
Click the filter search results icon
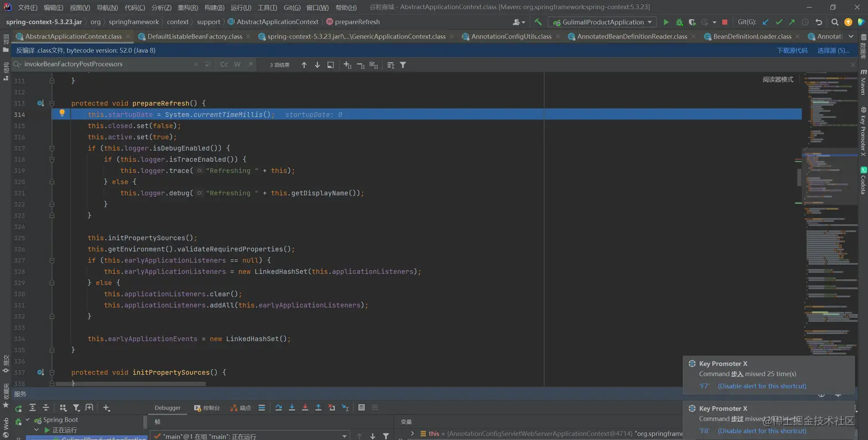coord(403,65)
